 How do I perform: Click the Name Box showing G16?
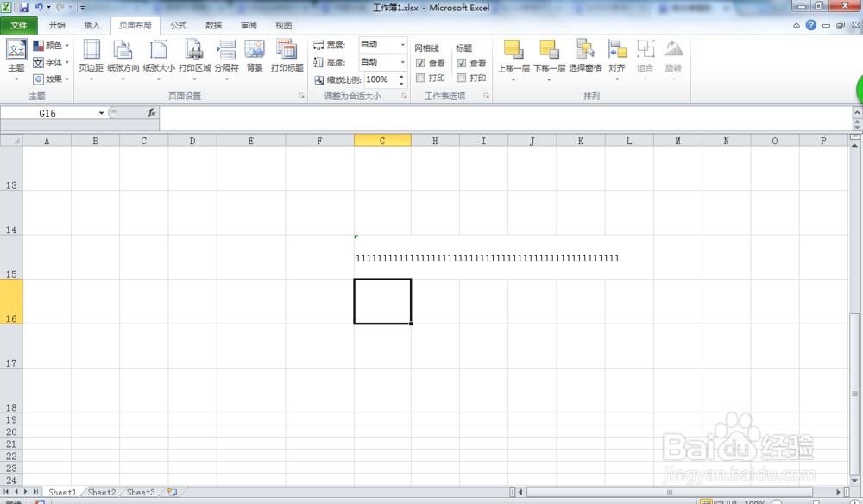pos(48,113)
